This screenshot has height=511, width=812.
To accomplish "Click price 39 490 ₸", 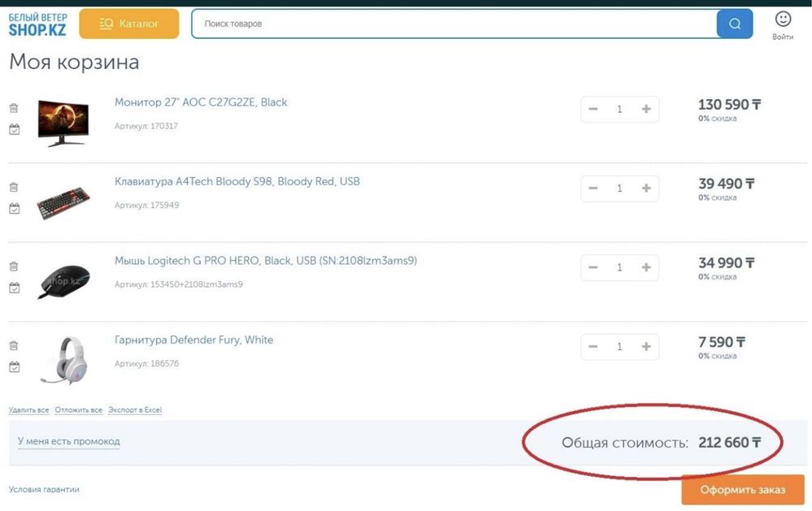I will (726, 184).
